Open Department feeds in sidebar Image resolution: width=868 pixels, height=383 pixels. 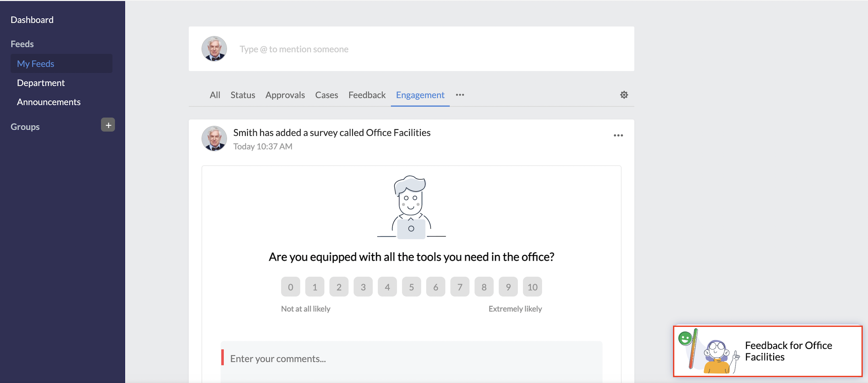(x=41, y=83)
